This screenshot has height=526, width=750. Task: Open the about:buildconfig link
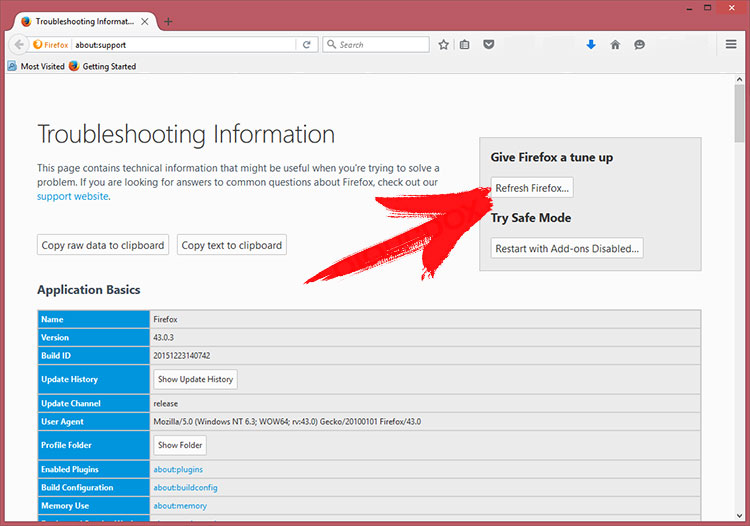[x=185, y=488]
